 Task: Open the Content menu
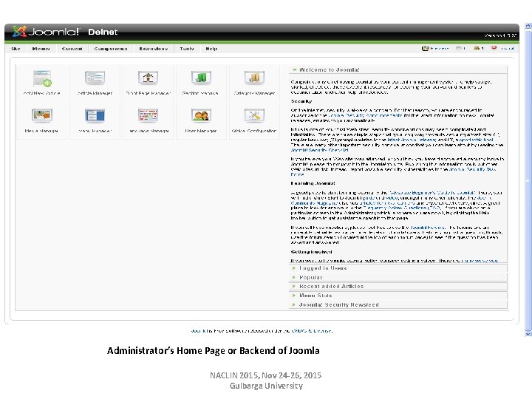point(72,49)
